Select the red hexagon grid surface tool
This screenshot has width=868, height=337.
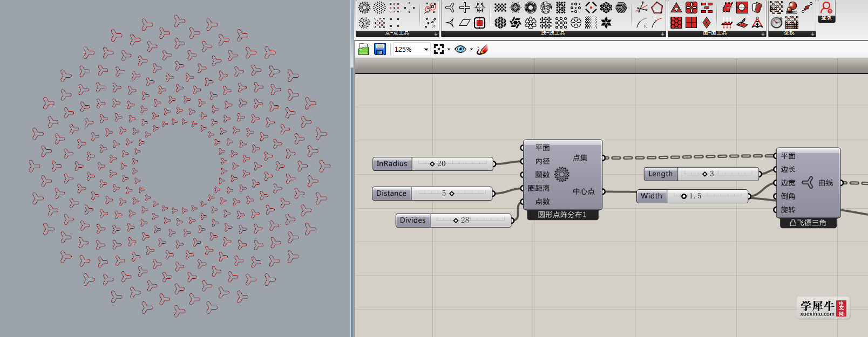point(676,23)
